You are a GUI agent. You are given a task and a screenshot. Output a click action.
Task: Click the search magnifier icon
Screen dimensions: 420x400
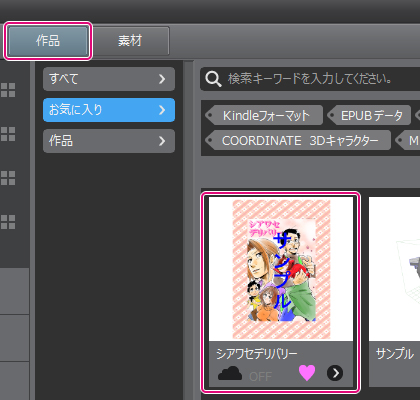tap(213, 79)
